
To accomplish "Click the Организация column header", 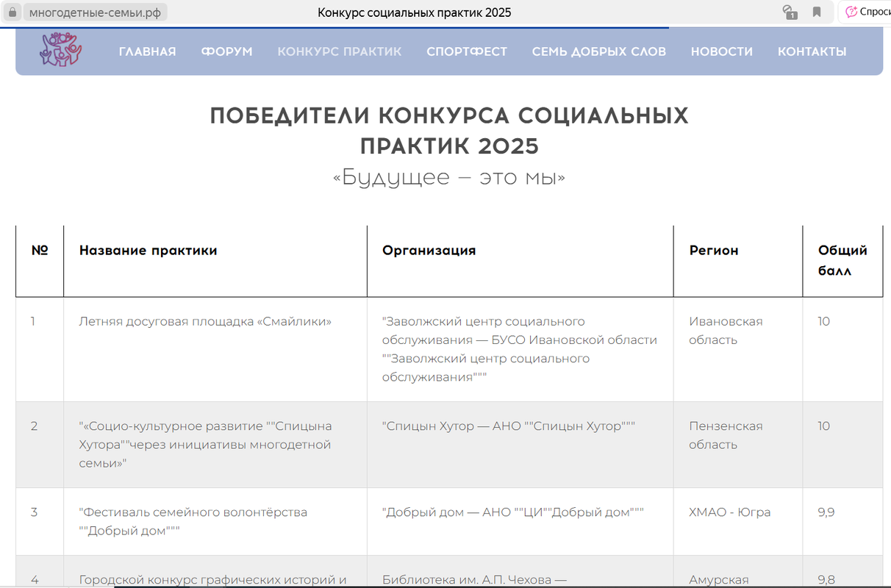I will [429, 251].
